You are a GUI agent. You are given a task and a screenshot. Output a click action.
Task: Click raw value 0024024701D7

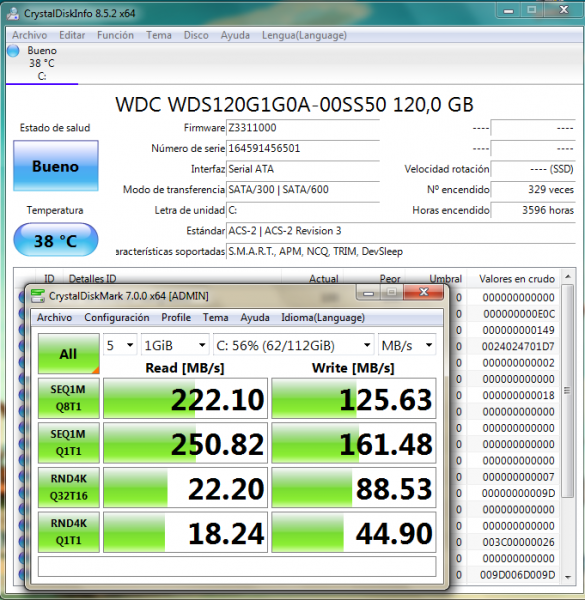pyautogui.click(x=518, y=347)
